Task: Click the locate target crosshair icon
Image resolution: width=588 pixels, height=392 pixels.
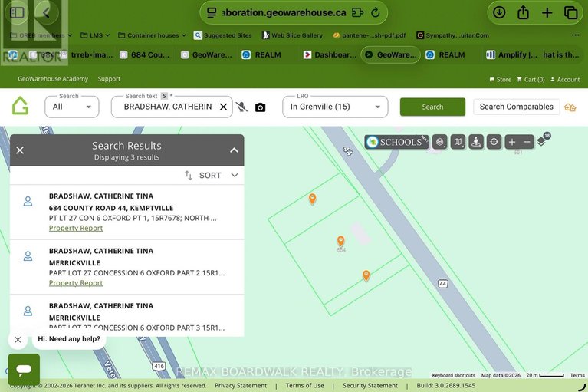Action: tap(494, 142)
